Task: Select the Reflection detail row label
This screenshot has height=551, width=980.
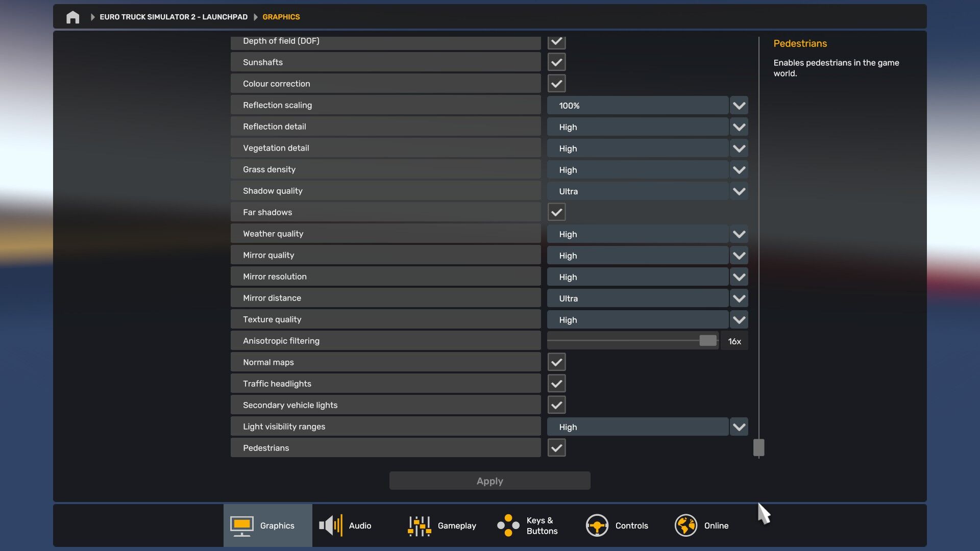Action: pos(385,127)
